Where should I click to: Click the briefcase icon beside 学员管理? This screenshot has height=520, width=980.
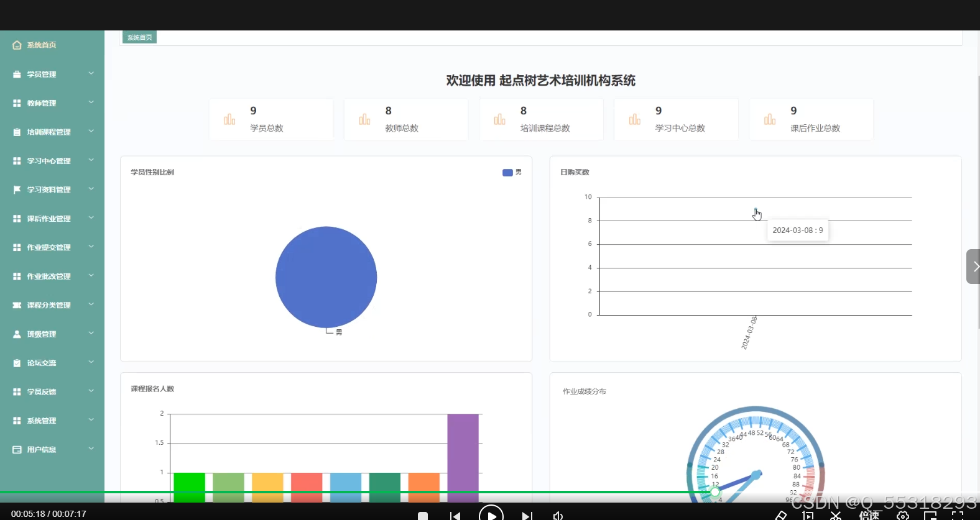(17, 74)
